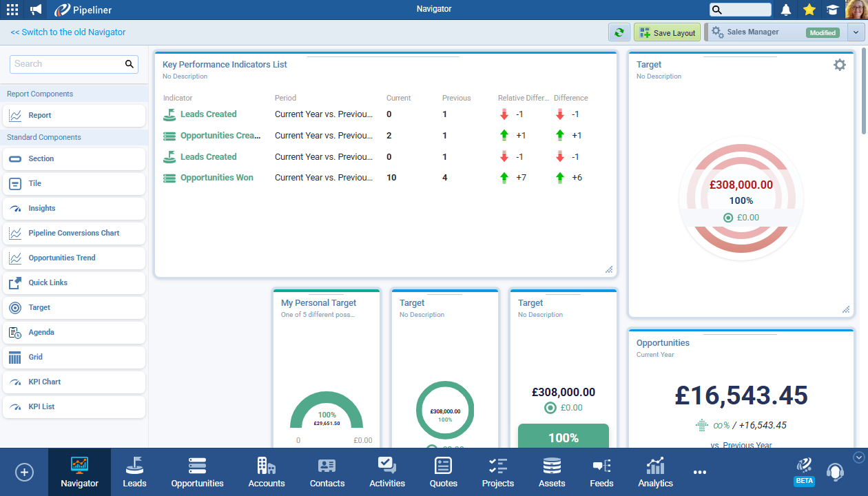Image resolution: width=868 pixels, height=496 pixels.
Task: Switch to the old Navigator link
Action: (68, 32)
